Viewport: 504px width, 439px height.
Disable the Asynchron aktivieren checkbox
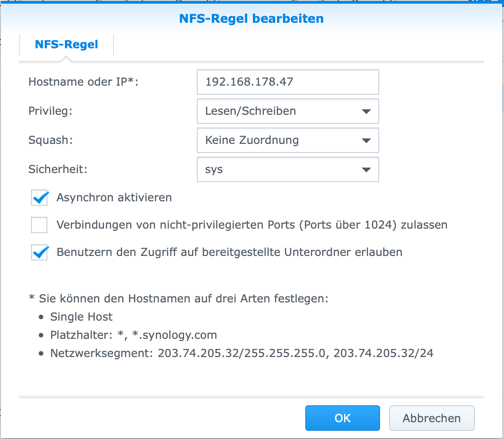point(40,198)
